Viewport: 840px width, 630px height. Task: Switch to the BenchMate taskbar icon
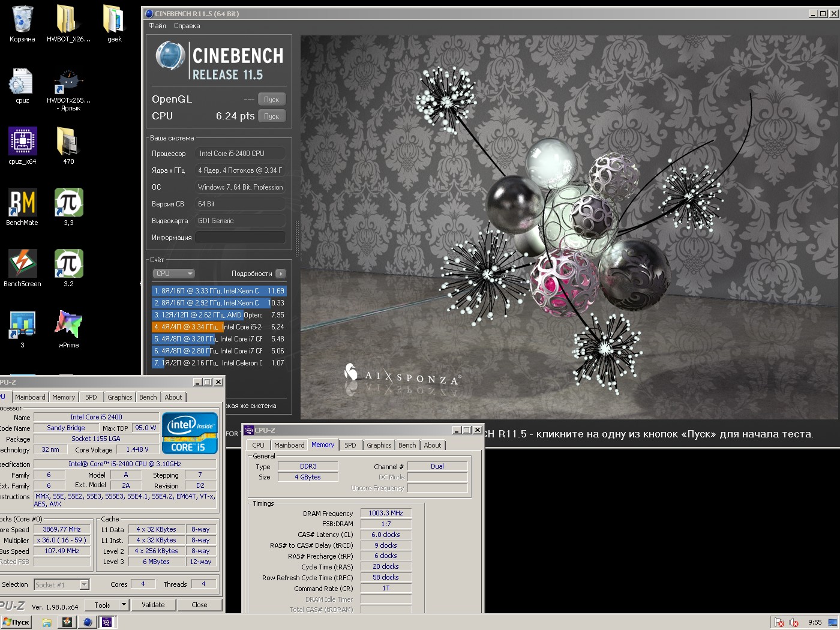point(67,622)
